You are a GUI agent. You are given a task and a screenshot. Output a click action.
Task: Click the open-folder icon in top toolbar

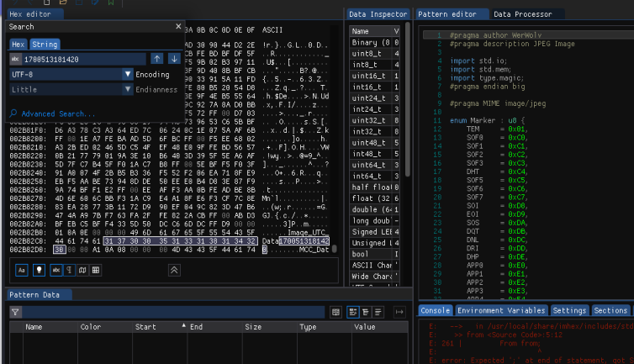[63, 3]
